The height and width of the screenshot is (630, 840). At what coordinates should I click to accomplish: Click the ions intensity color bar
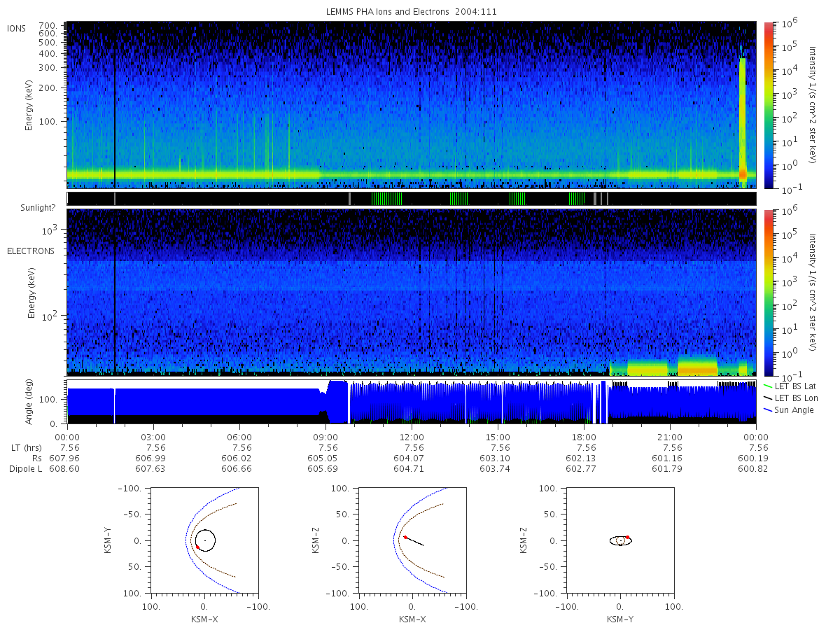pyautogui.click(x=769, y=105)
